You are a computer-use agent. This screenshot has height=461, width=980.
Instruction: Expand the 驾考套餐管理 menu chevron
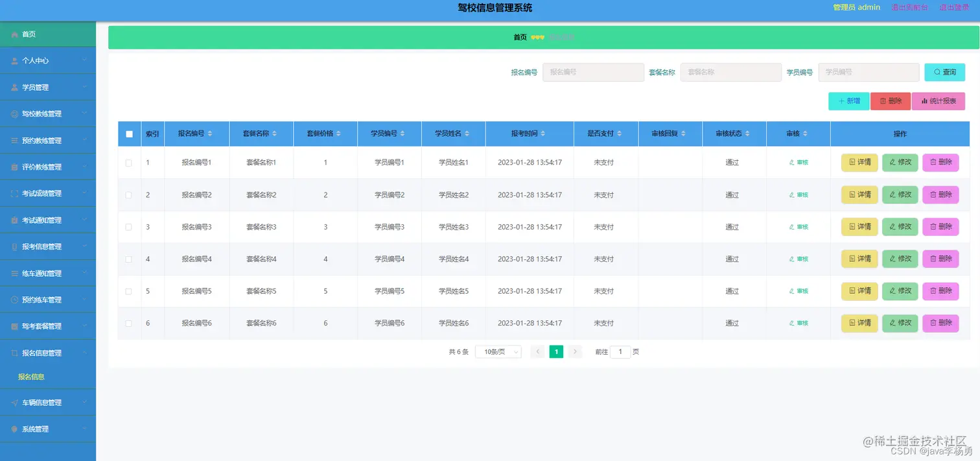(85, 326)
